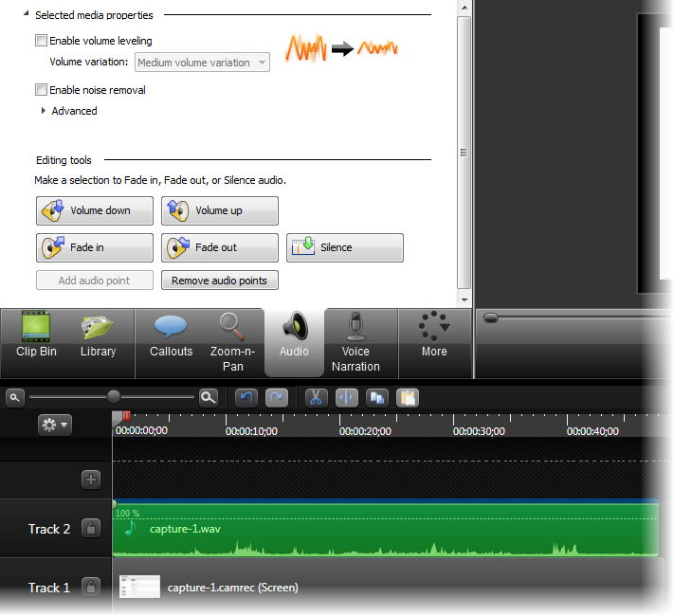Click the Track 1 label

[49, 588]
